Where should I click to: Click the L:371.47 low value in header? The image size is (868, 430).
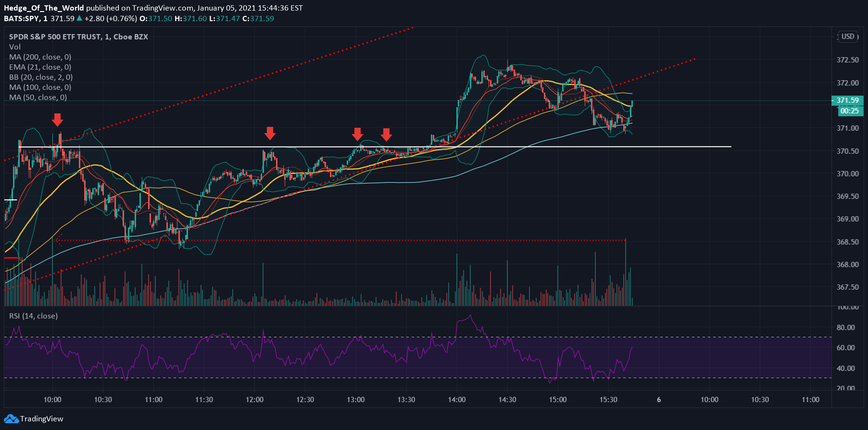click(x=224, y=19)
